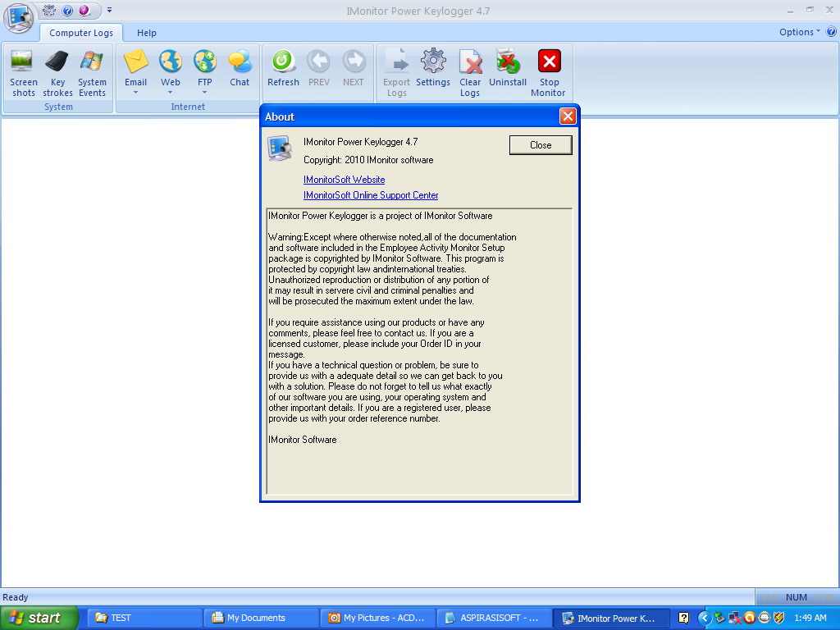Click the 1:49 AM taskbar clock

click(810, 618)
